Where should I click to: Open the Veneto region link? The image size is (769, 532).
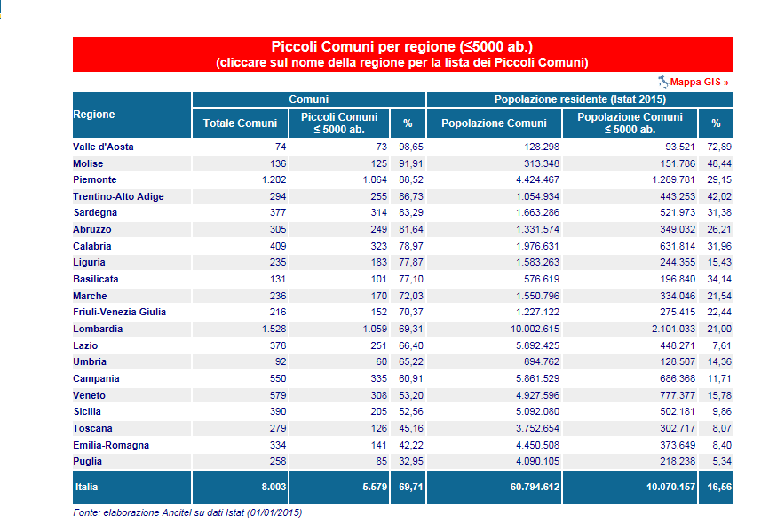(90, 395)
